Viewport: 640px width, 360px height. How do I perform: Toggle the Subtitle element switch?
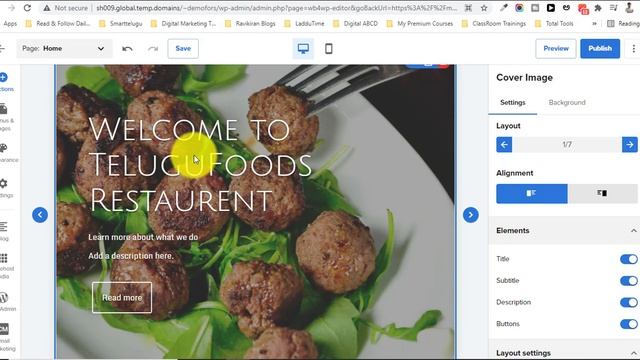[x=629, y=281]
